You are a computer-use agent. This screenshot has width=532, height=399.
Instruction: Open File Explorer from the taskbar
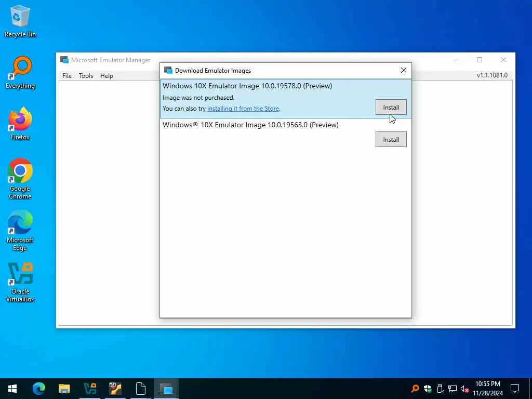click(64, 389)
